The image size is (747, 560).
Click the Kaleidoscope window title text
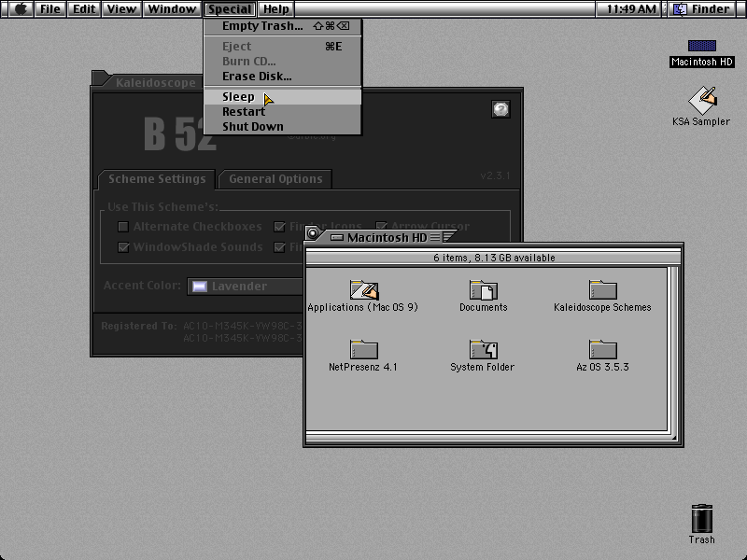[x=156, y=82]
